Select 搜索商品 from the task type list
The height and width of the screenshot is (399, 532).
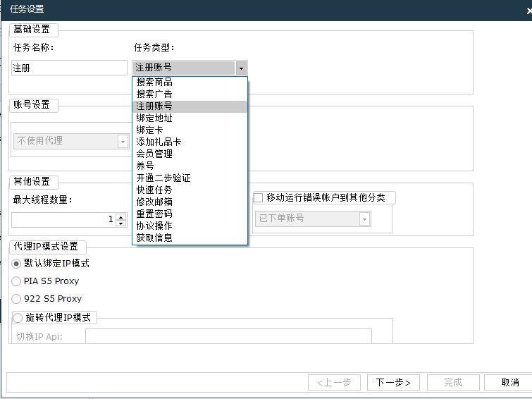[190, 82]
